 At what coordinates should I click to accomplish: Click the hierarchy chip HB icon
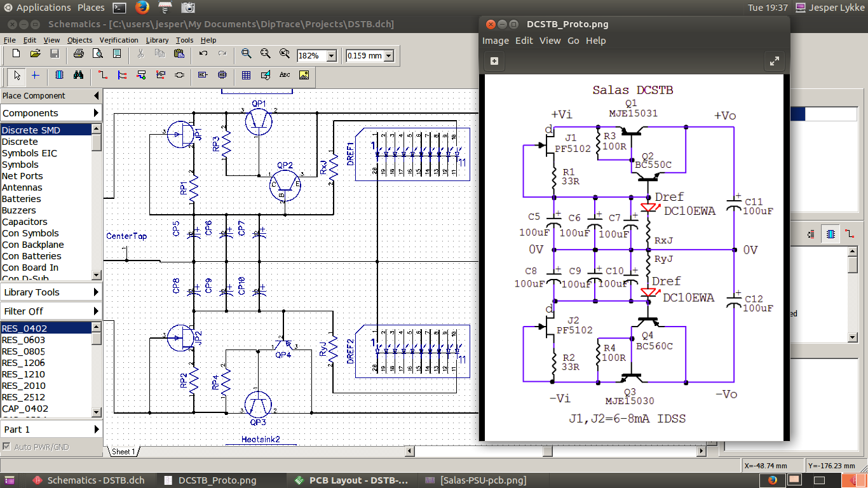pyautogui.click(x=222, y=75)
